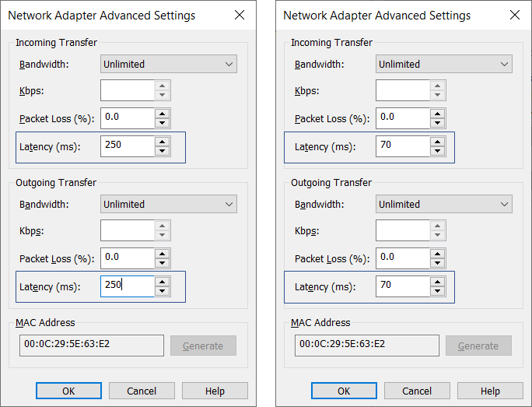The image size is (532, 407).
Task: Open incoming Bandwidth dropdown in 70 ms dialog
Action: (444, 65)
